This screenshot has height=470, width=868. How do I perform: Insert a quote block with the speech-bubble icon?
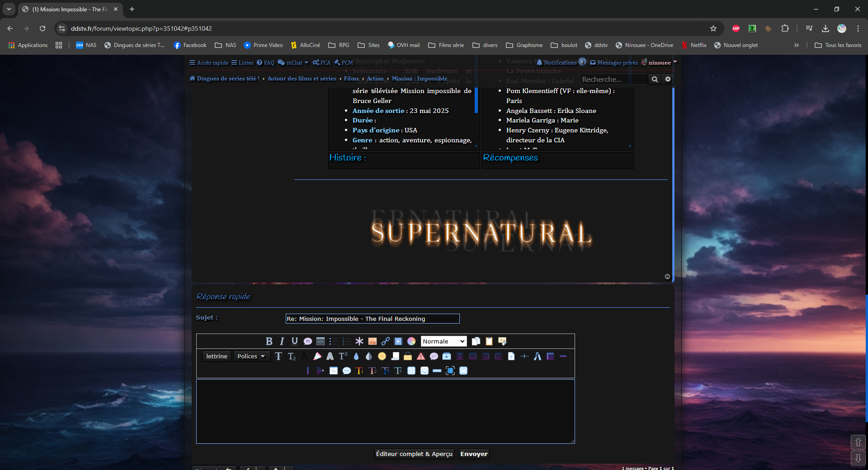[308, 341]
